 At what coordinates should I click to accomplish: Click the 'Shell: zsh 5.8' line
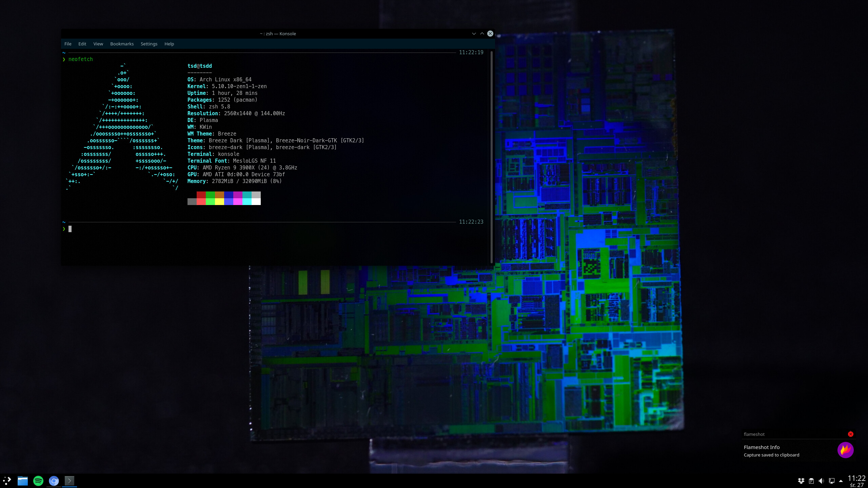click(209, 106)
